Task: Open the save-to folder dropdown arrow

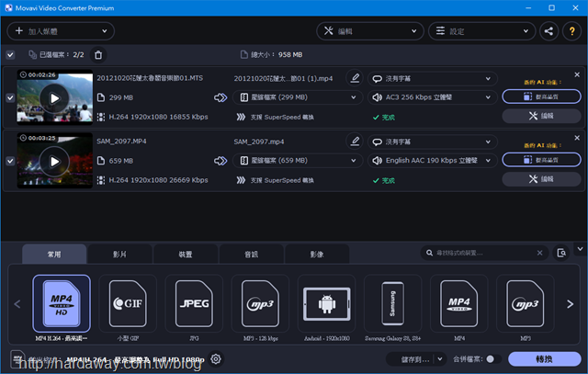Action: coord(440,359)
